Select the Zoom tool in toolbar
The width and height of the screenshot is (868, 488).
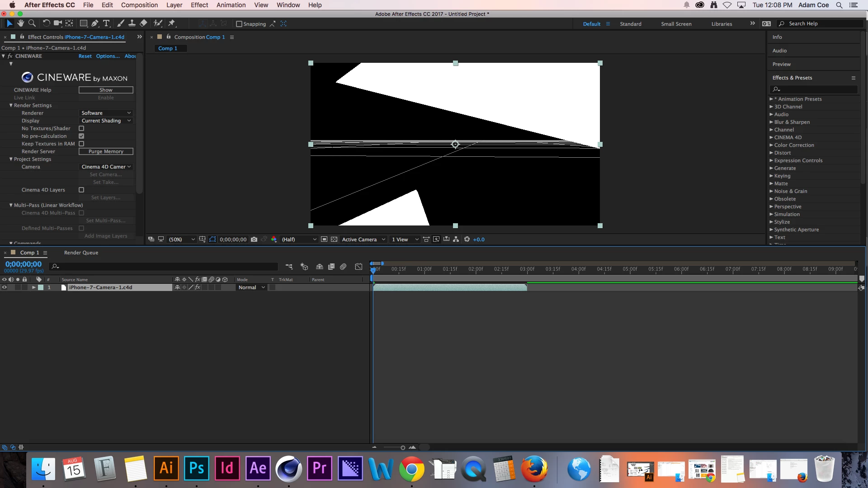tap(32, 23)
